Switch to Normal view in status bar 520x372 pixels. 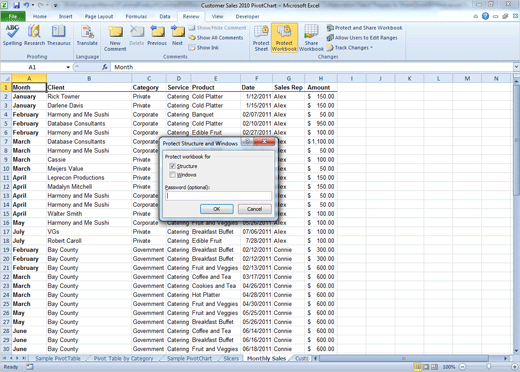(417, 367)
